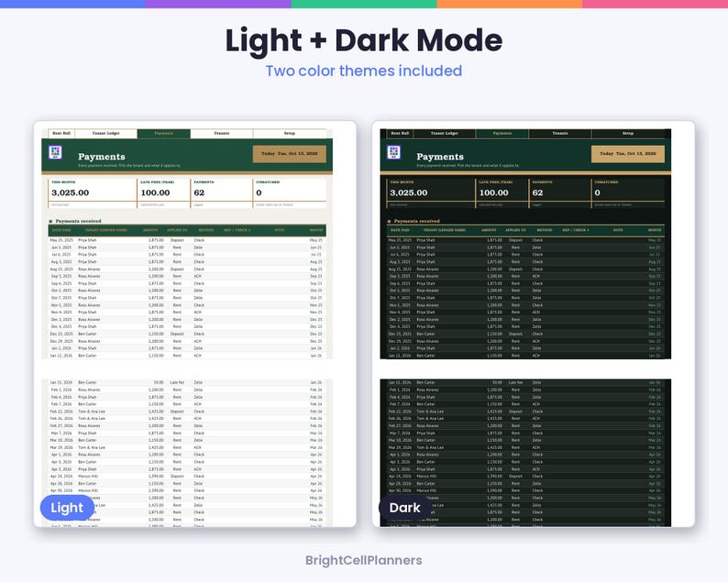Open Rent Roll tab in dark preview
Image resolution: width=728 pixels, height=582 pixels.
point(400,133)
